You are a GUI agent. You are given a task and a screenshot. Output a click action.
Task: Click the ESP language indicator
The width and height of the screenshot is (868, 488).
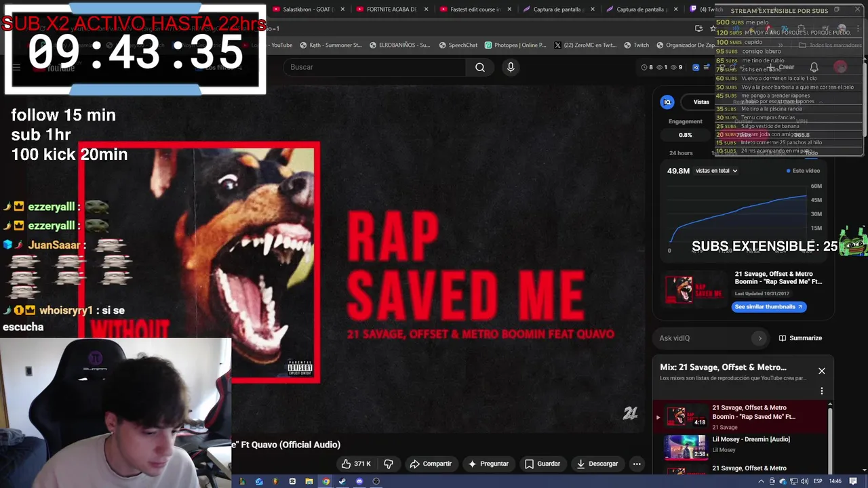(818, 481)
